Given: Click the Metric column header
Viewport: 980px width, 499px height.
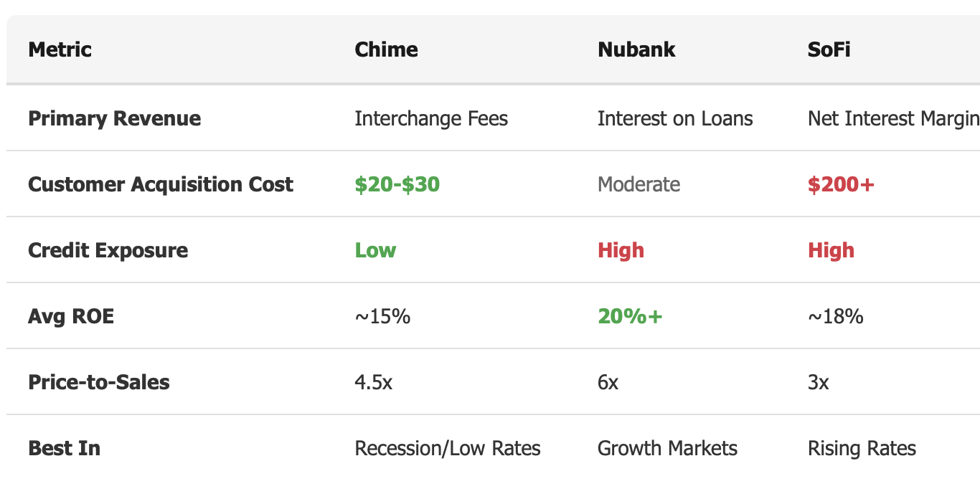Looking at the screenshot, I should pyautogui.click(x=60, y=49).
